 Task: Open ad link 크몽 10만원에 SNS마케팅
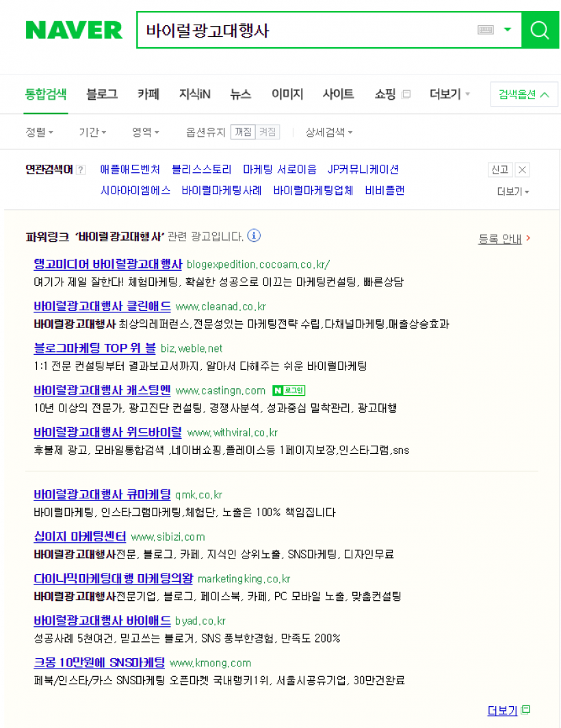pyautogui.click(x=99, y=662)
